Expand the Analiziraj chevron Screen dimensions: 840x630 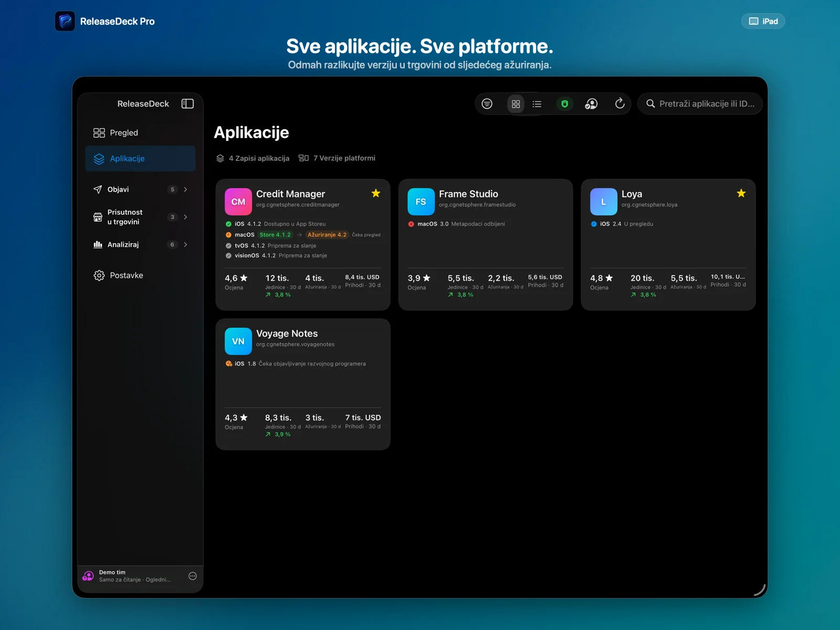185,245
